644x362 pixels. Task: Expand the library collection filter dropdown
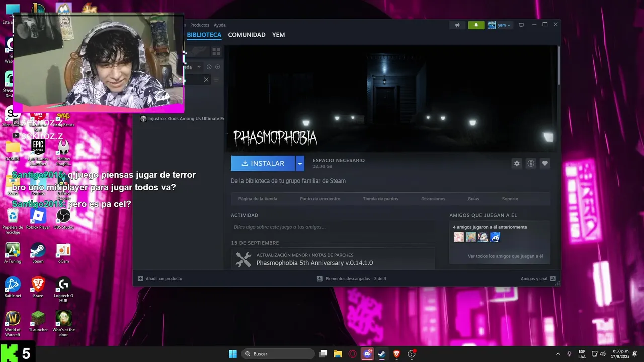pyautogui.click(x=199, y=67)
